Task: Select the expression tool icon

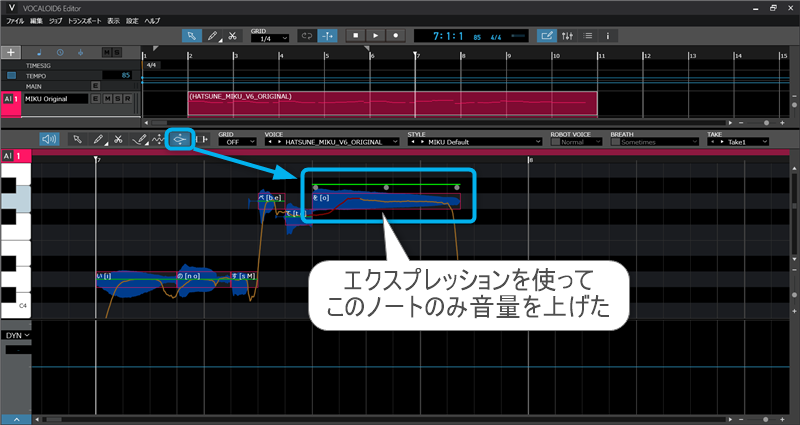Action: tap(180, 139)
